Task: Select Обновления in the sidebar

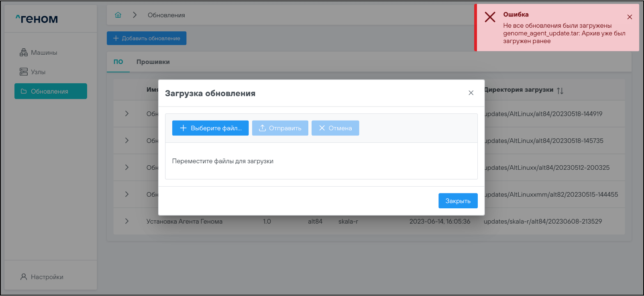Action: pyautogui.click(x=51, y=91)
